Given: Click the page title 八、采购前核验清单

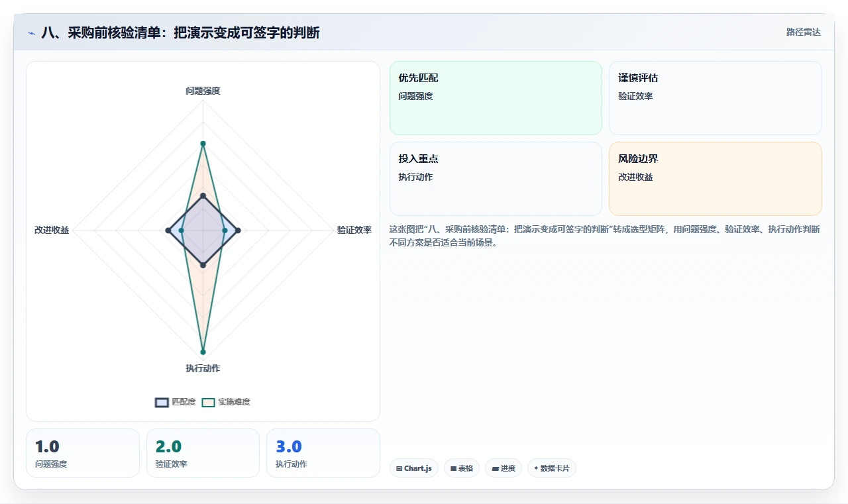Looking at the screenshot, I should coord(180,32).
